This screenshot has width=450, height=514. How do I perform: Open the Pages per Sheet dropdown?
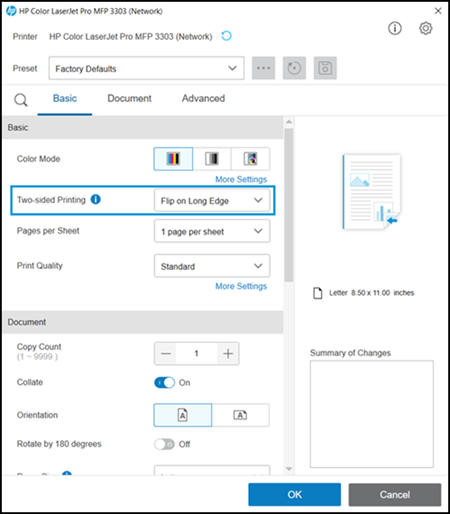click(x=212, y=231)
